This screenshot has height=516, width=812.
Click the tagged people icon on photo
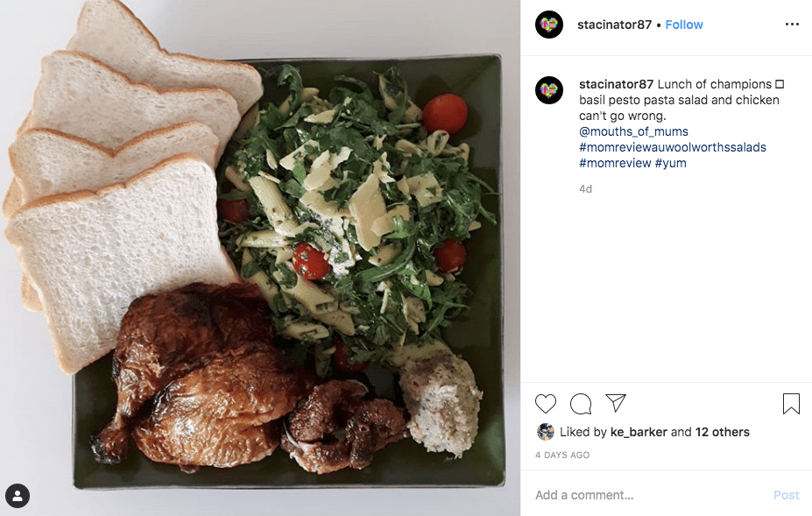[18, 496]
